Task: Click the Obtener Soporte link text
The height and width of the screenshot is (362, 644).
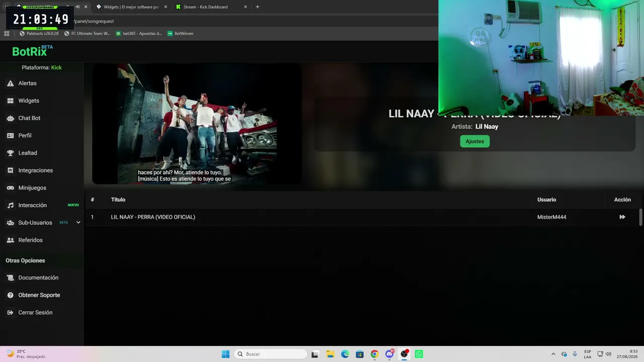Action: click(39, 295)
